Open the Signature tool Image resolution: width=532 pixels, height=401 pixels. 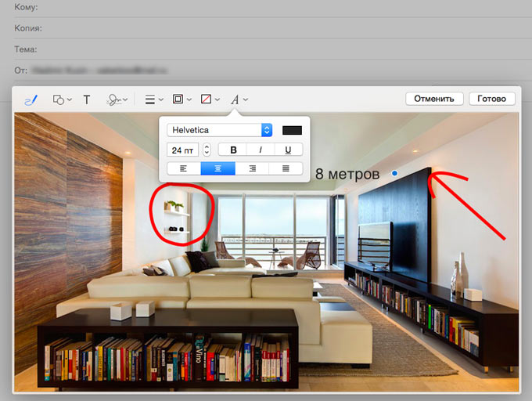(x=117, y=99)
